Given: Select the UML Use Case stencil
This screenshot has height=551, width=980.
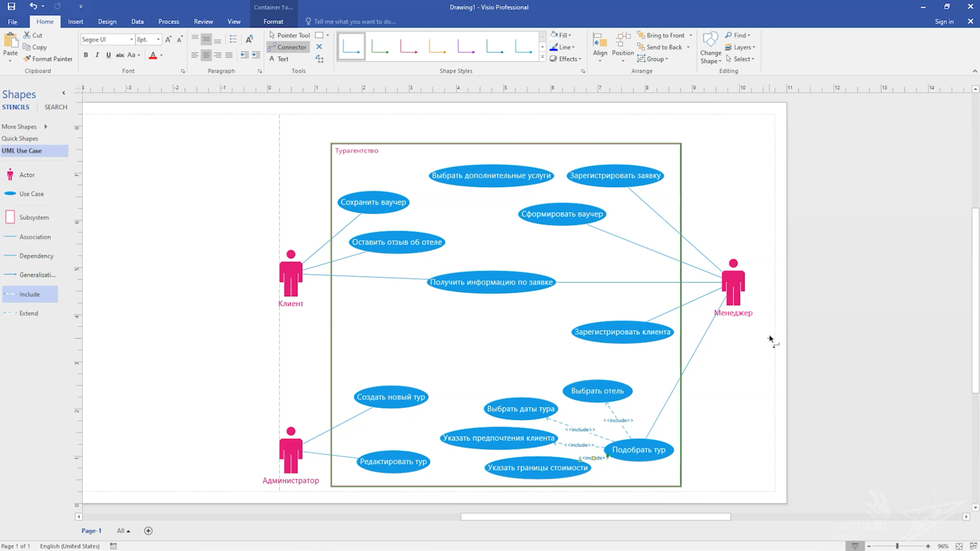Looking at the screenshot, I should point(34,150).
